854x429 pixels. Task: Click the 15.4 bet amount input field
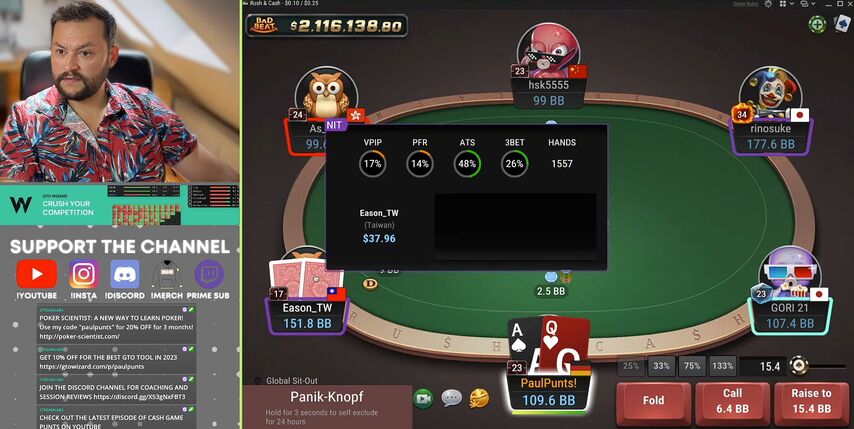pyautogui.click(x=762, y=366)
